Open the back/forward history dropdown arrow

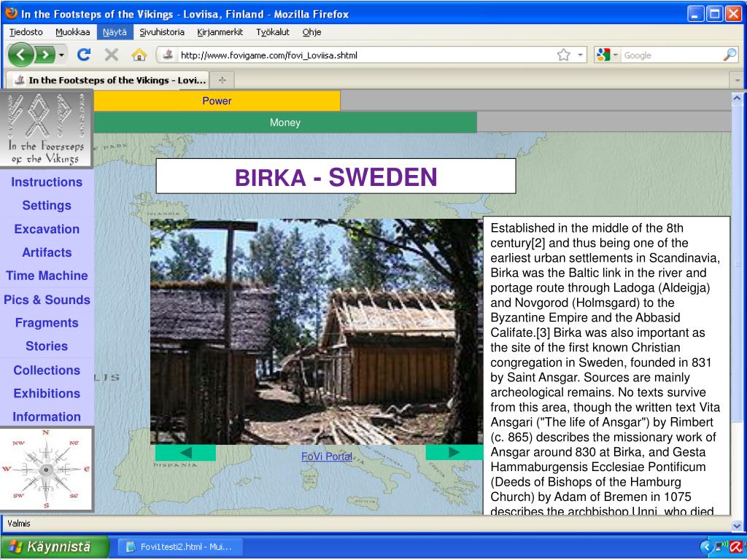click(x=61, y=55)
